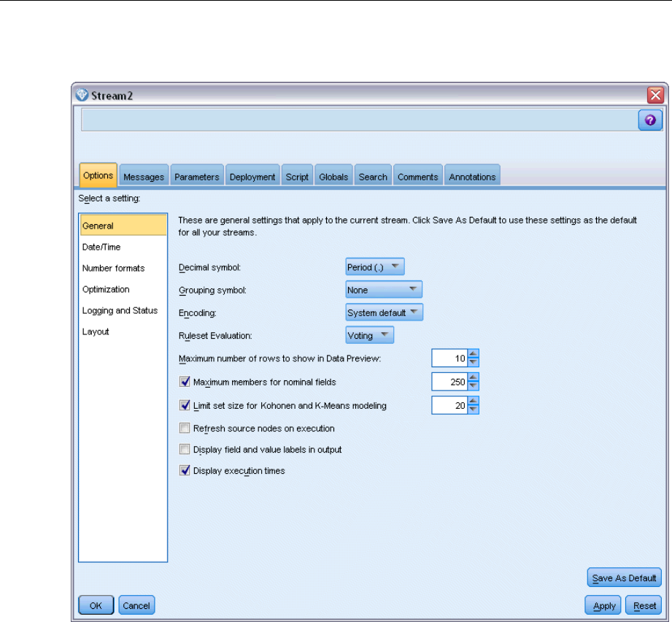
Task: Select Date/Time in the settings list
Action: click(101, 247)
